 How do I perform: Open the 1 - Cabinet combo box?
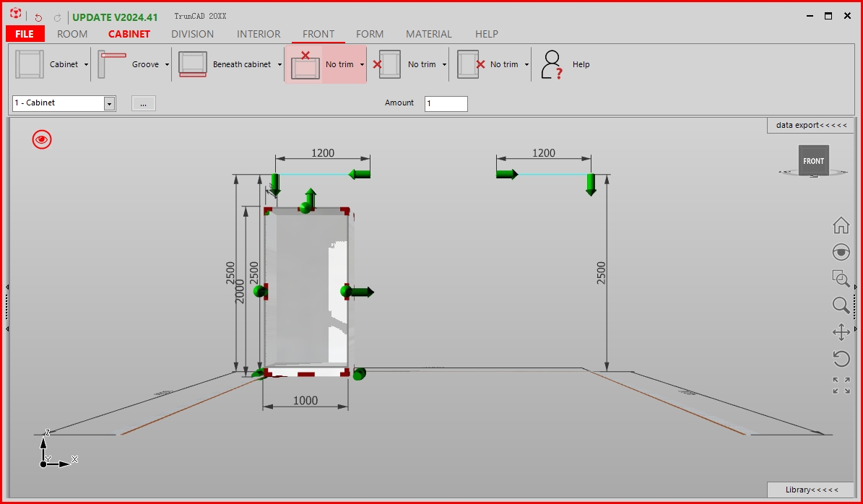(64, 103)
